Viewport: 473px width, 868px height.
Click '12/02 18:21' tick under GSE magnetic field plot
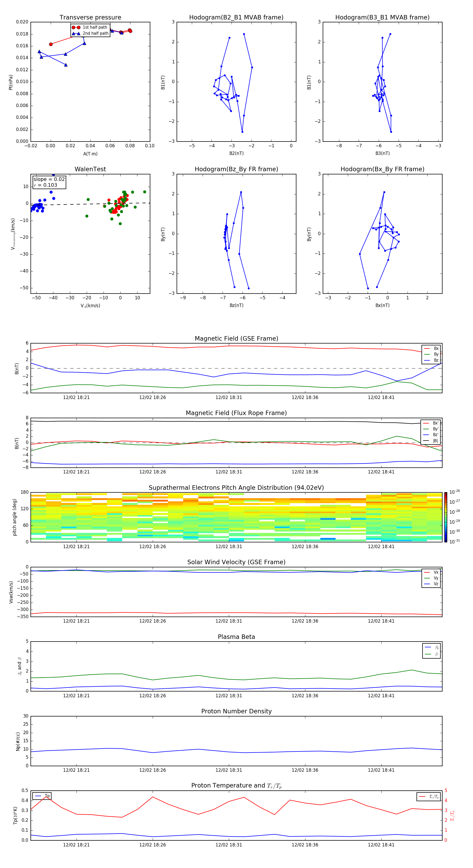76,398
